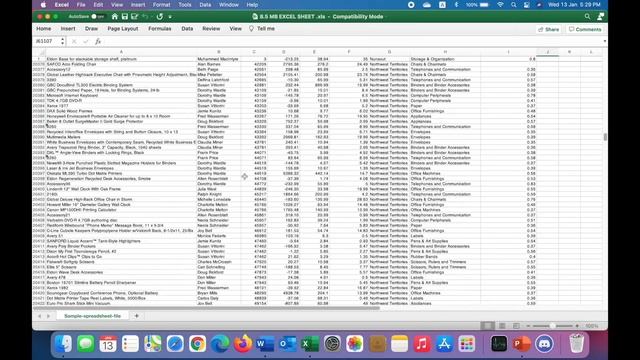
Task: Select column H header
Action: 445,52
